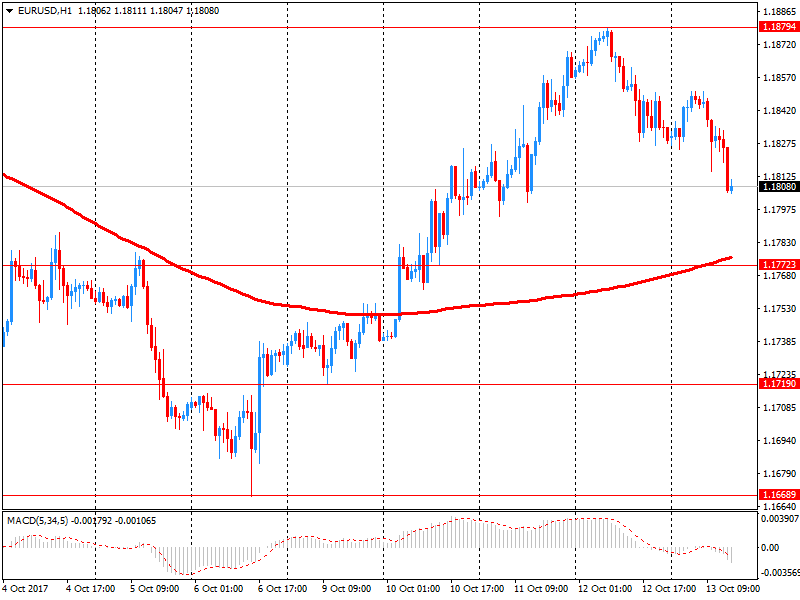Viewport: 800px width, 600px height.
Task: Click the 1.17830 price scale value
Action: (780, 243)
